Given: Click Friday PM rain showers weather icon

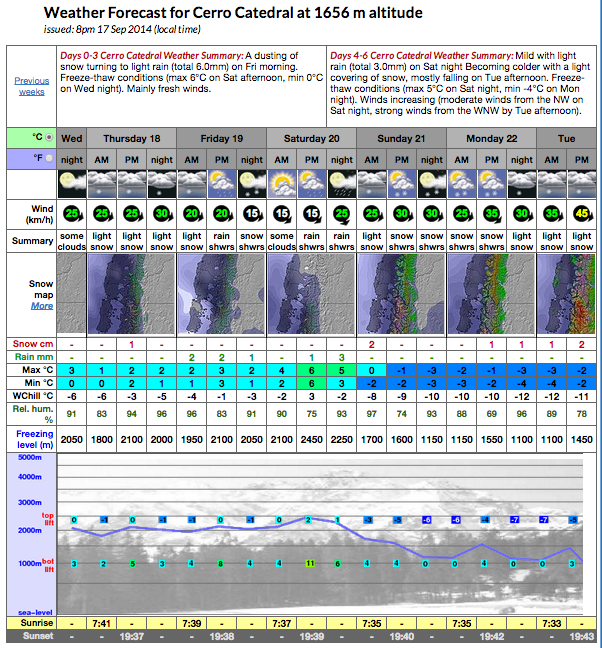Looking at the screenshot, I should (222, 184).
